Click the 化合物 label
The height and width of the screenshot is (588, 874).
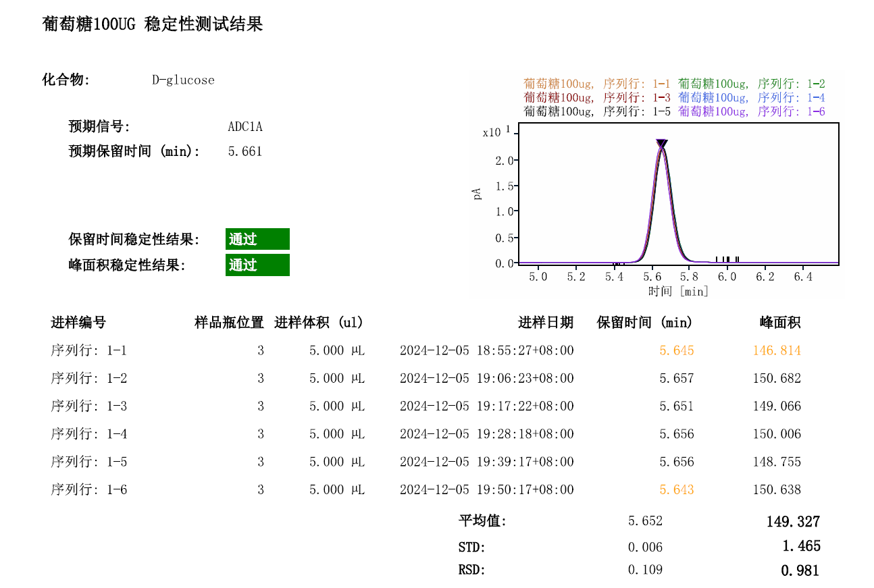(x=66, y=80)
